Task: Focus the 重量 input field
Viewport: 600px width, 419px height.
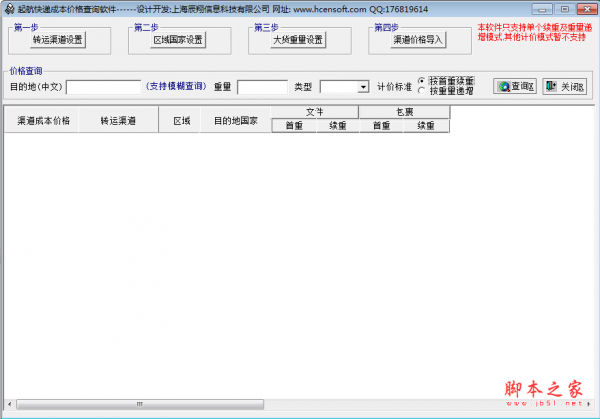Action: [262, 87]
